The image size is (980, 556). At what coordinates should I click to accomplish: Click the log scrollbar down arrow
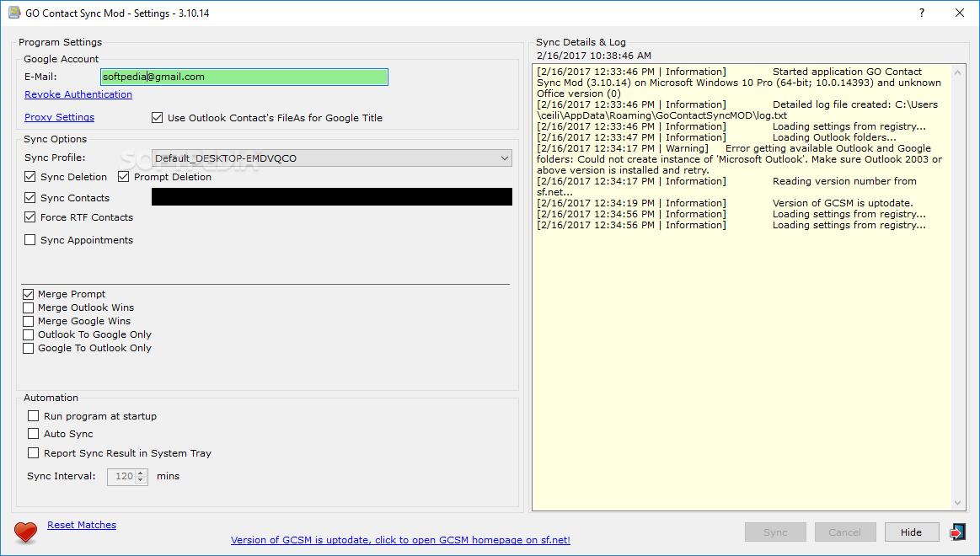click(x=957, y=502)
